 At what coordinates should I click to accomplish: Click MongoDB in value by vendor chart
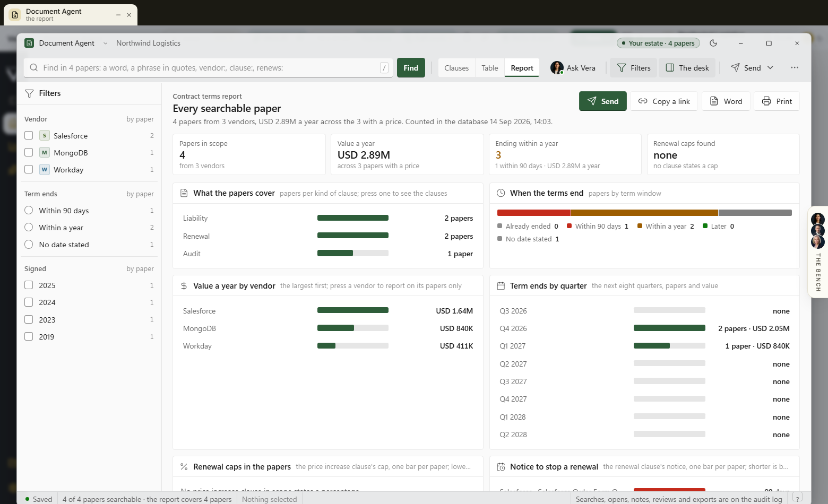pos(328,328)
